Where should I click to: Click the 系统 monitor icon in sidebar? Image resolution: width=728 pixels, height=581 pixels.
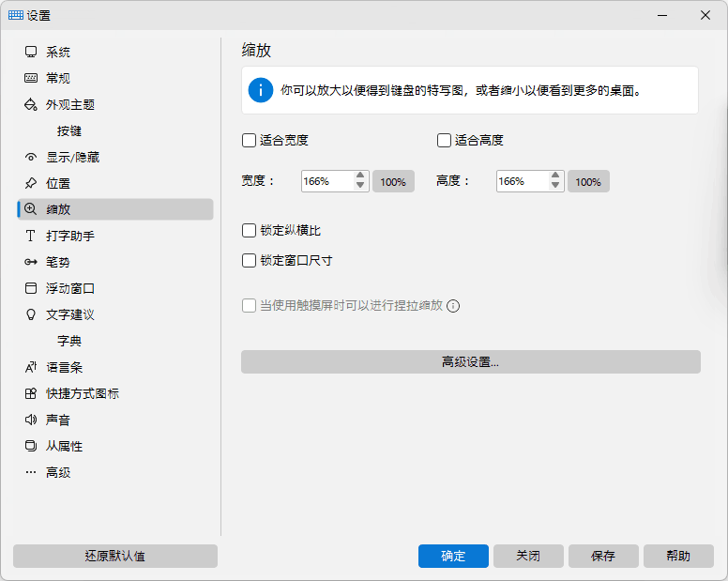pyautogui.click(x=31, y=52)
